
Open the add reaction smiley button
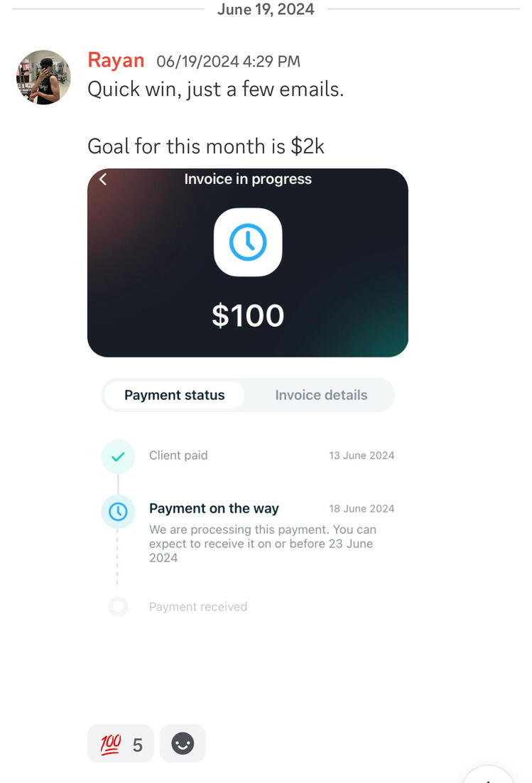pos(183,744)
